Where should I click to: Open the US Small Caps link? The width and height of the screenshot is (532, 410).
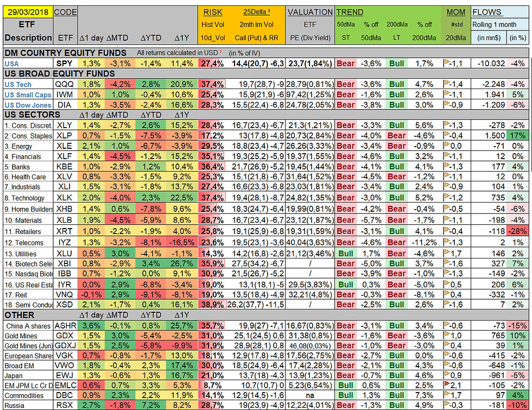pyautogui.click(x=28, y=94)
